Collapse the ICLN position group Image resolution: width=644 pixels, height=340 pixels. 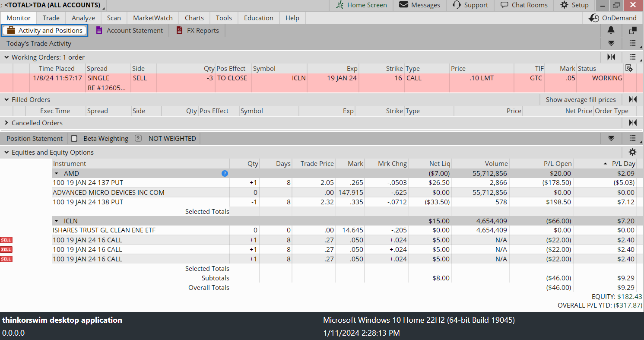[x=57, y=221]
